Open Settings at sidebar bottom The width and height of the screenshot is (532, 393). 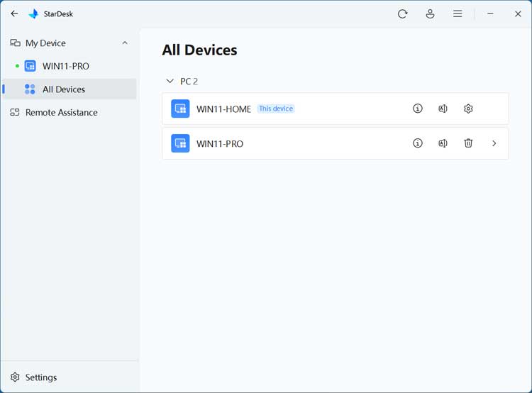pos(70,377)
